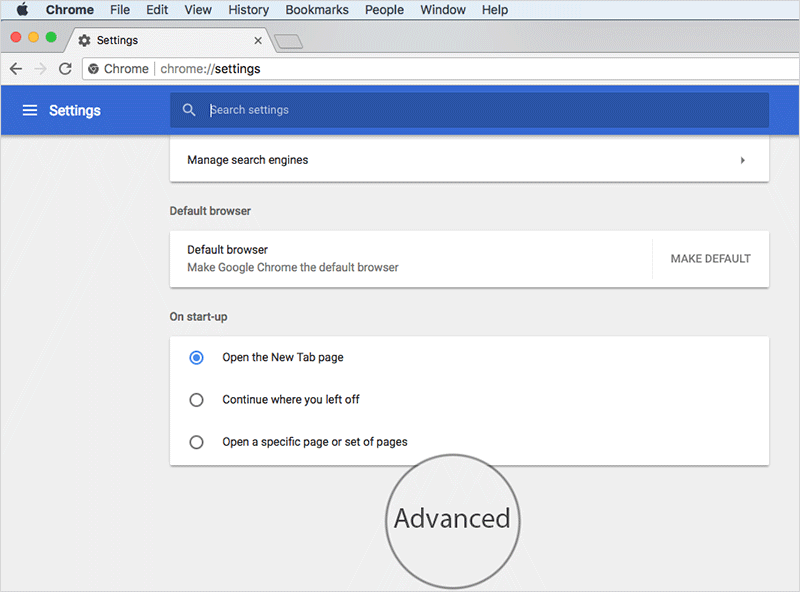The height and width of the screenshot is (592, 800).
Task: Open the File menu
Action: click(x=120, y=10)
